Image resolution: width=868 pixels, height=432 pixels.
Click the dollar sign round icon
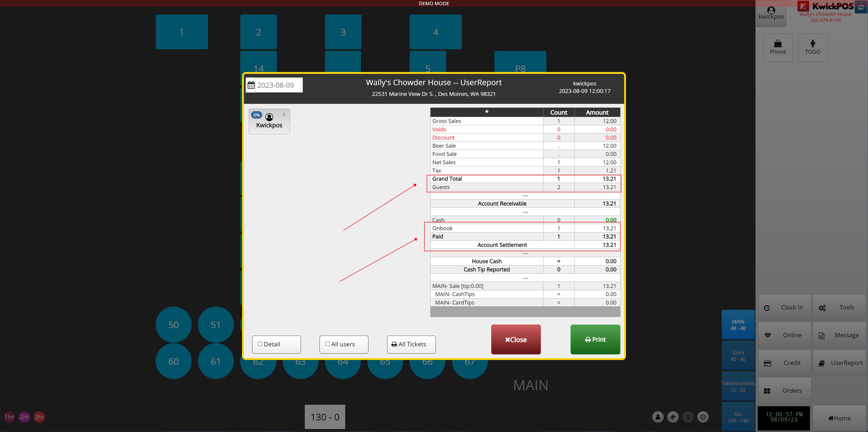688,417
